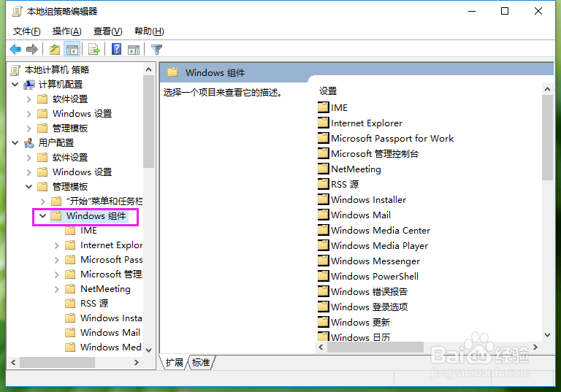Expand Internet Explorer in the tree
Viewport: 561px width, 392px height.
pos(56,245)
